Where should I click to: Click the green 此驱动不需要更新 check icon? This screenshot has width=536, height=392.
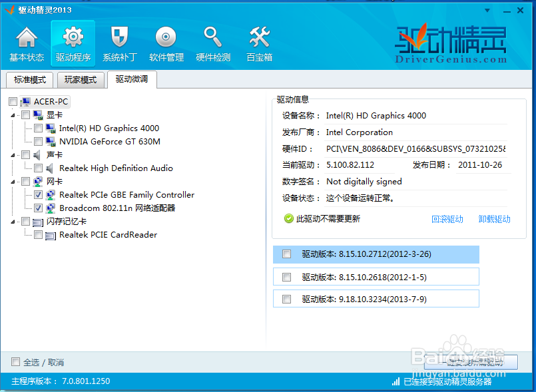coord(289,218)
